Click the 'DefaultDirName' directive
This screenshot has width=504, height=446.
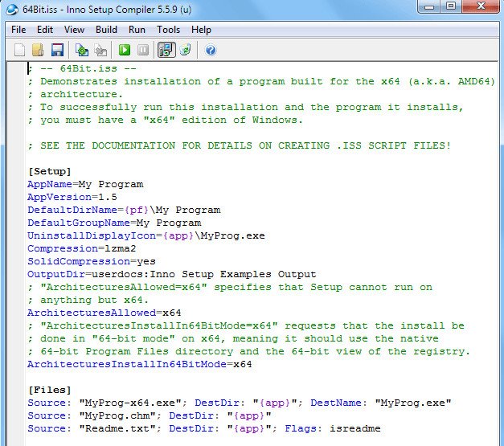click(x=72, y=210)
